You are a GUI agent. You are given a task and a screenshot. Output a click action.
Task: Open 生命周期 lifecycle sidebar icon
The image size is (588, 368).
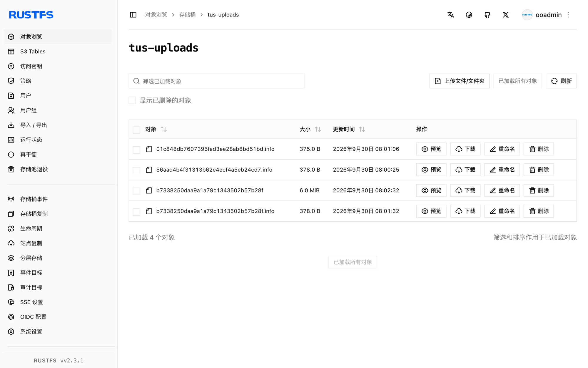click(x=11, y=229)
